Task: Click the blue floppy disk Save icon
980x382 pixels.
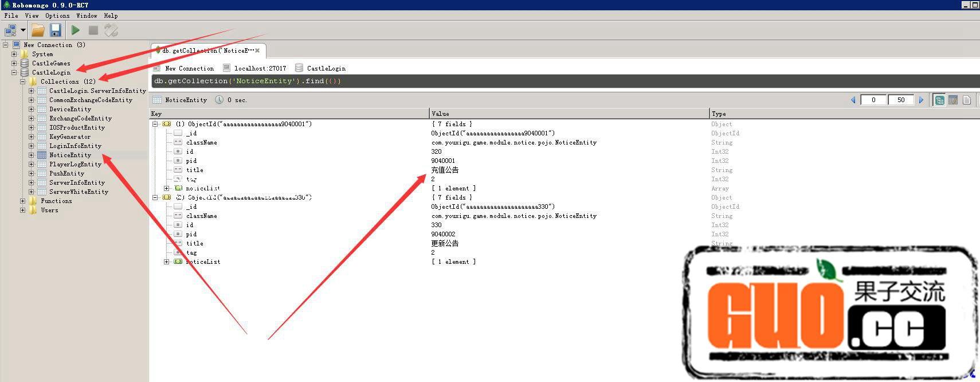Action: point(55,30)
